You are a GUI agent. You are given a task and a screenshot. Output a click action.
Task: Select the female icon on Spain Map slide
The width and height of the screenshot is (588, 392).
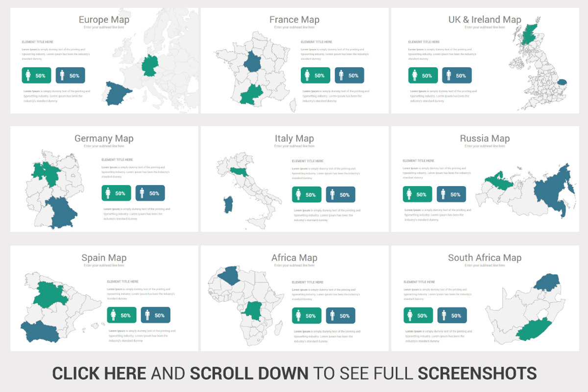coord(113,315)
